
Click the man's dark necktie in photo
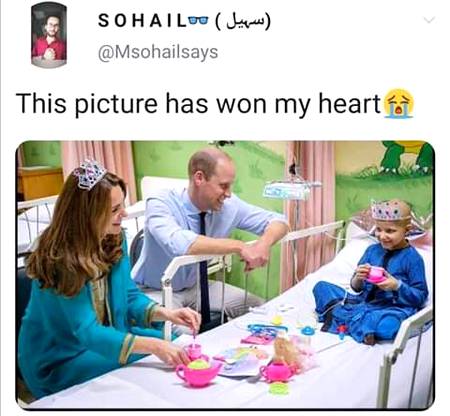204,267
